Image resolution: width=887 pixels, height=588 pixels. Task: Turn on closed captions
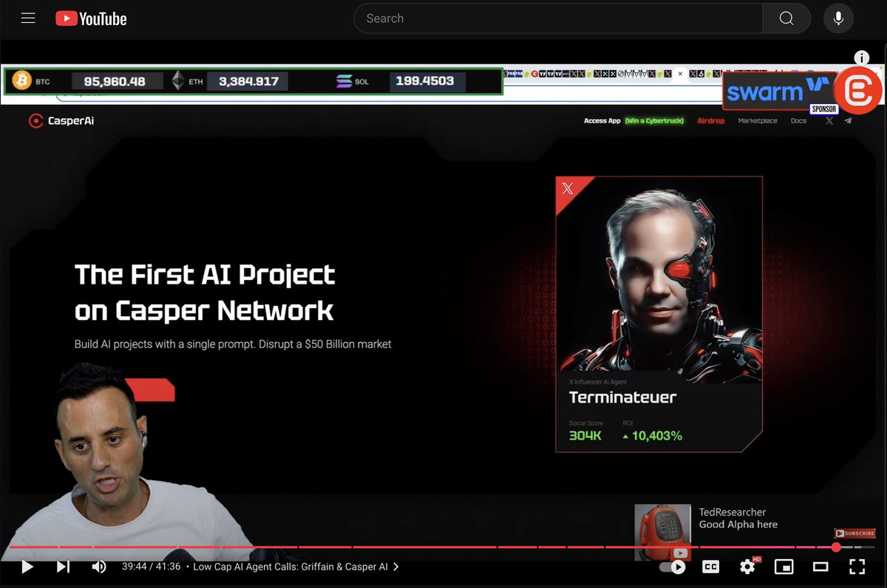710,567
